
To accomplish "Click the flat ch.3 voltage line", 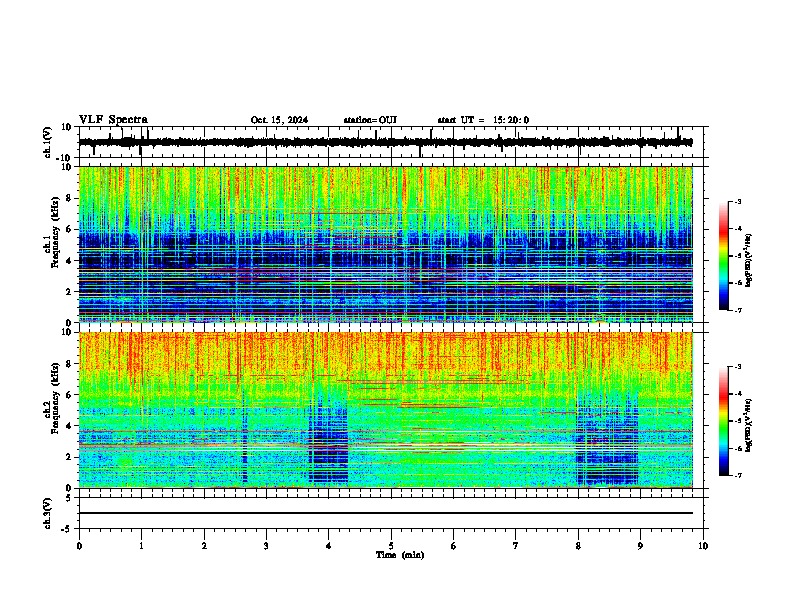I will click(x=385, y=513).
